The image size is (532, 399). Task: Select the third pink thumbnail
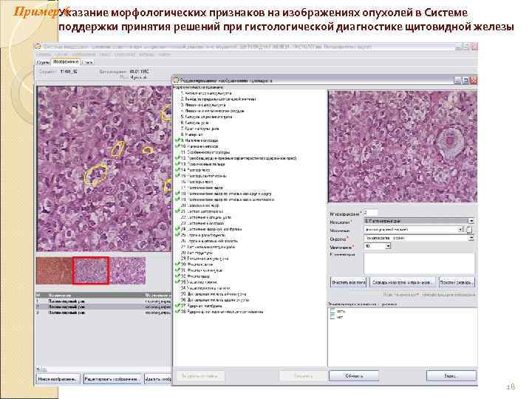click(128, 270)
